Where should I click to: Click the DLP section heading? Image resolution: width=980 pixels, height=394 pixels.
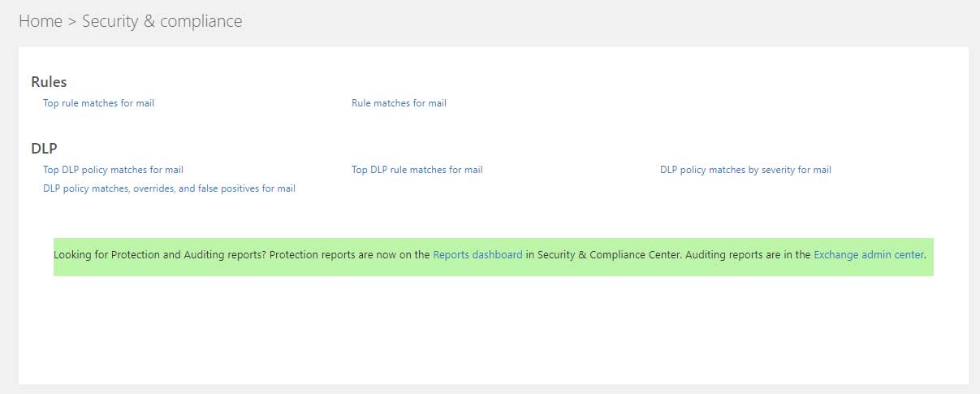click(x=44, y=149)
